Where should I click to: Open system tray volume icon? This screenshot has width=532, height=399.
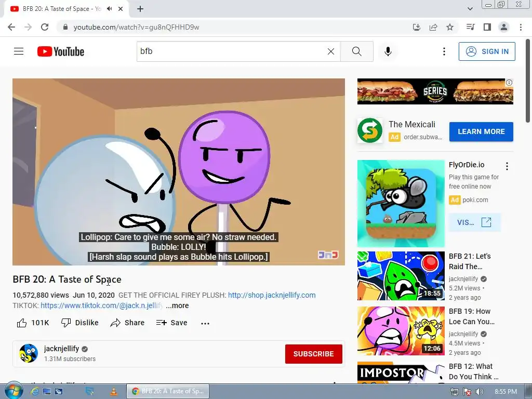point(480,392)
